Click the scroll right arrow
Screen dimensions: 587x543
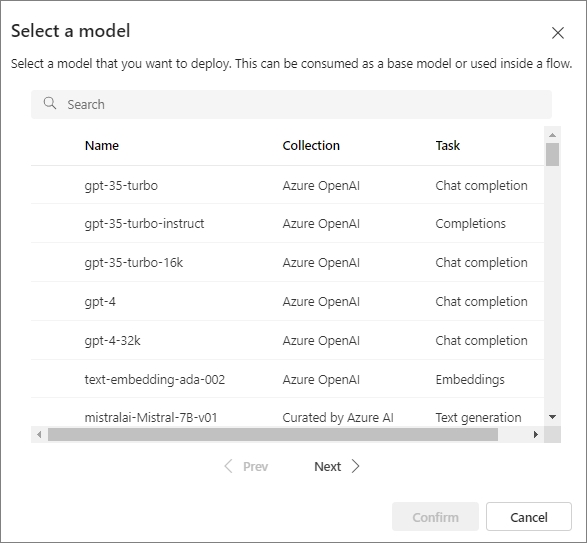coord(536,434)
